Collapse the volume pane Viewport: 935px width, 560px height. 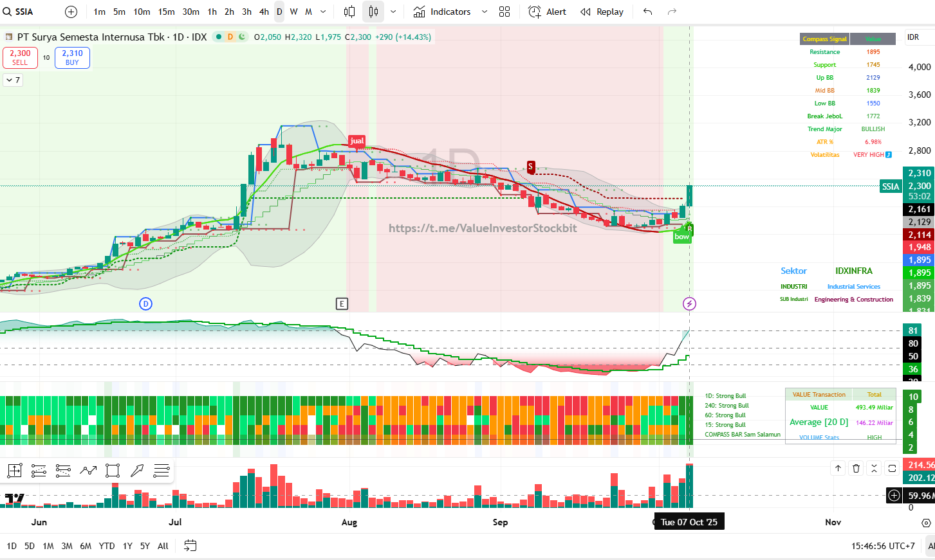[x=874, y=468]
